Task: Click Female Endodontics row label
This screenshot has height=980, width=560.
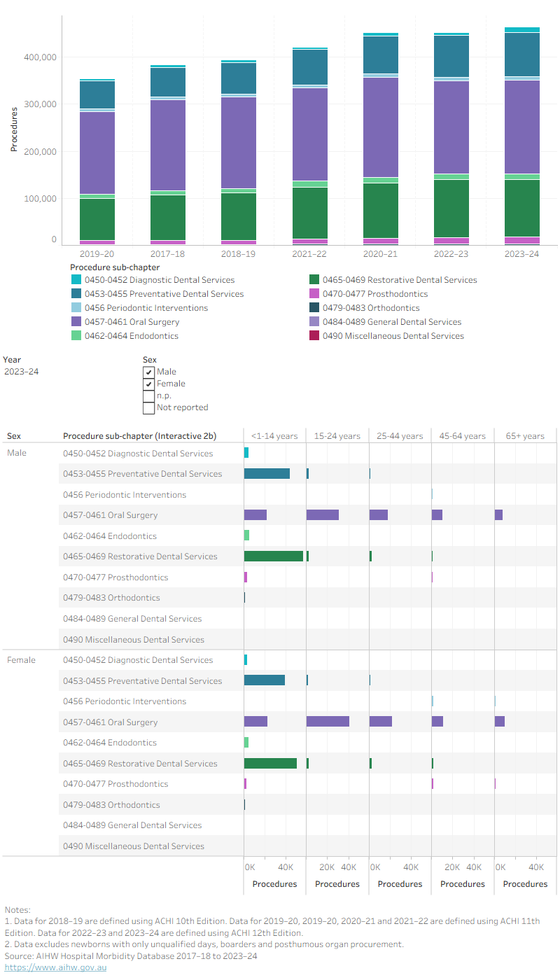Action: pyautogui.click(x=110, y=743)
